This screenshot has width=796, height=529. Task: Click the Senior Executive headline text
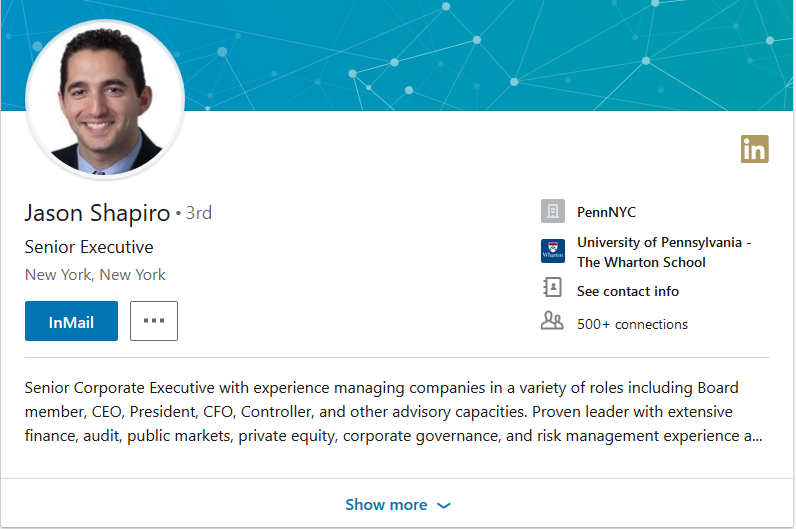(89, 247)
